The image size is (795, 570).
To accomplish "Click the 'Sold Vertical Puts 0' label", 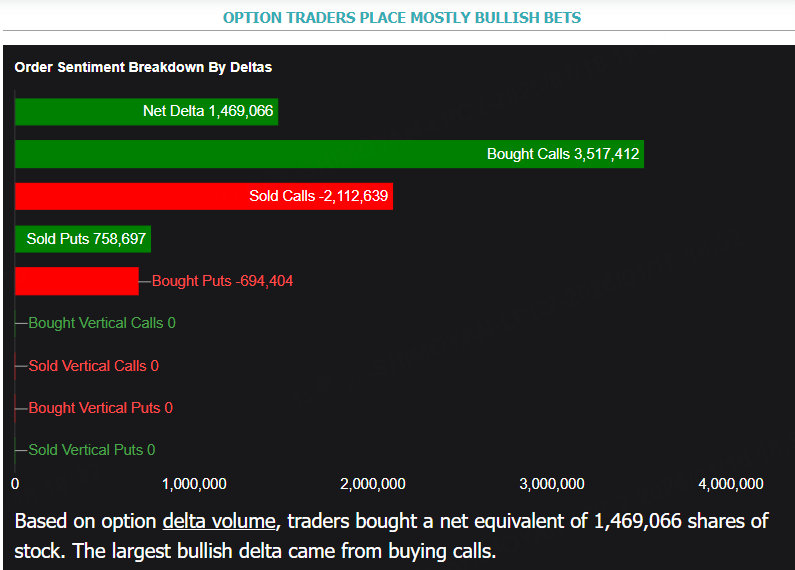I will coord(92,450).
